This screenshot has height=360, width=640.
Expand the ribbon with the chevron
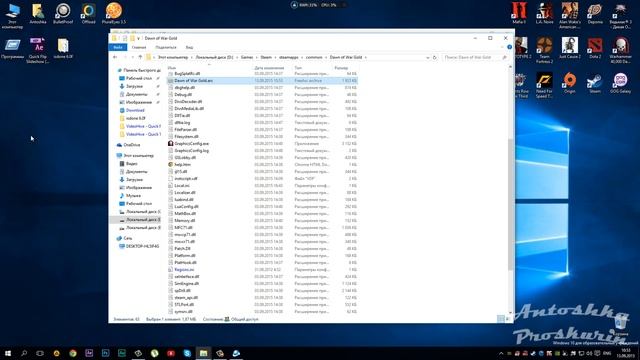click(502, 47)
